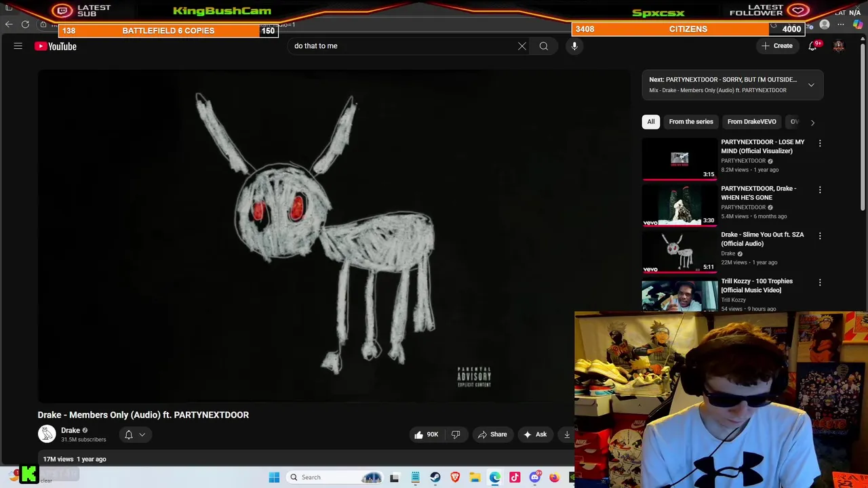
Task: Download the video
Action: tap(566, 434)
